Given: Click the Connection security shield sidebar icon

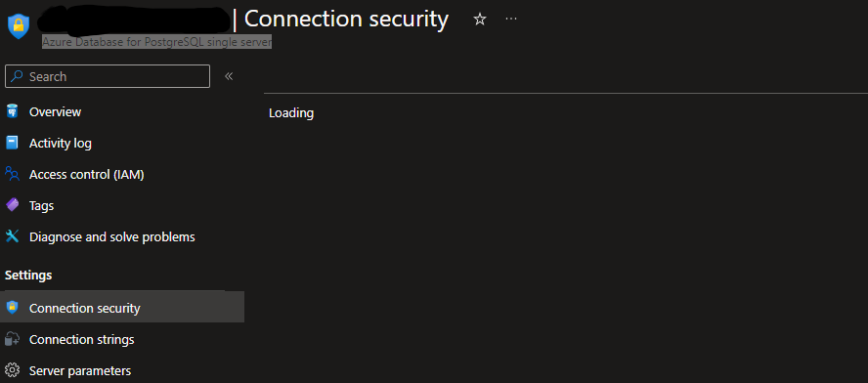Looking at the screenshot, I should click(x=12, y=307).
